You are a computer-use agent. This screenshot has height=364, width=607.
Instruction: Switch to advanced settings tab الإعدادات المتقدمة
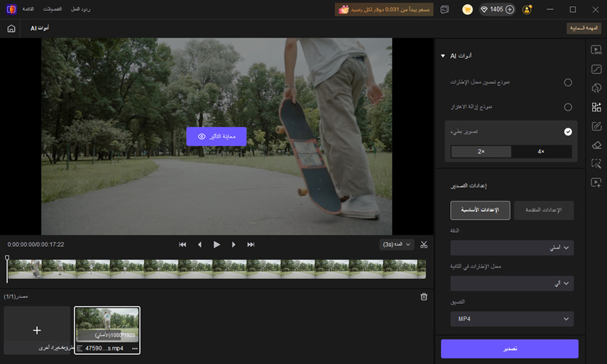[544, 210]
